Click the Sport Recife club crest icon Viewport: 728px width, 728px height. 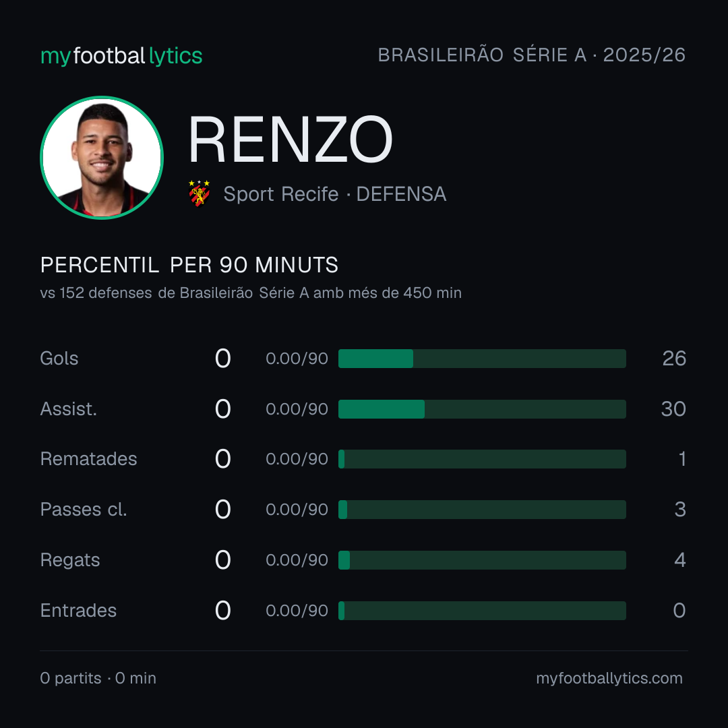click(x=199, y=193)
